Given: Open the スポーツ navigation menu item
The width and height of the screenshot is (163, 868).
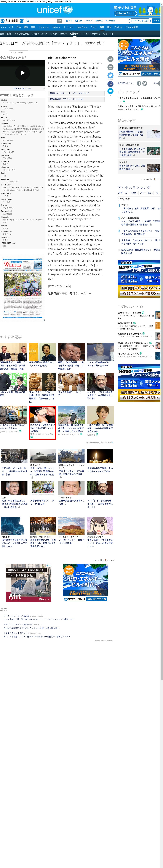Looking at the screenshot, I should (x=56, y=27).
